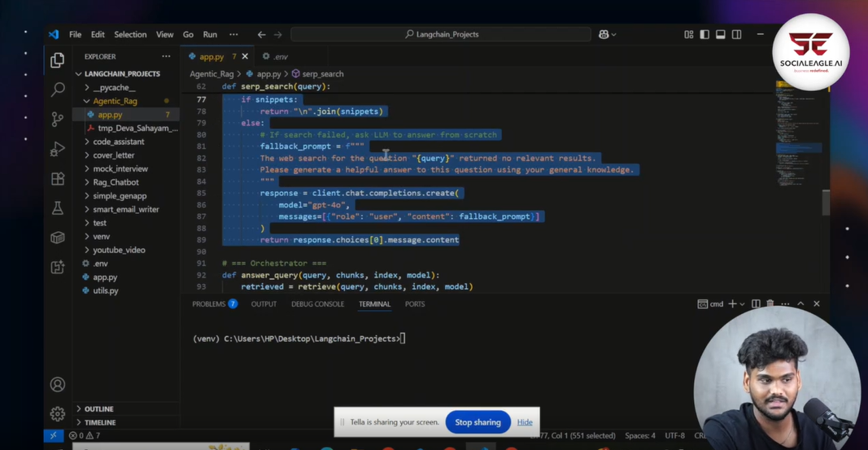Switch to the DEBUG CONSOLE tab
This screenshot has height=450, width=868.
317,304
